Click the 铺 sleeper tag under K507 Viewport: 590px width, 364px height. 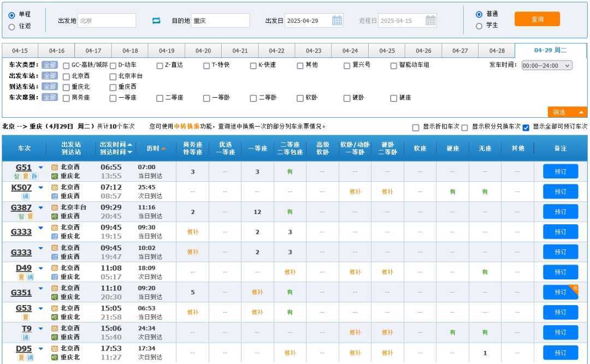click(25, 196)
